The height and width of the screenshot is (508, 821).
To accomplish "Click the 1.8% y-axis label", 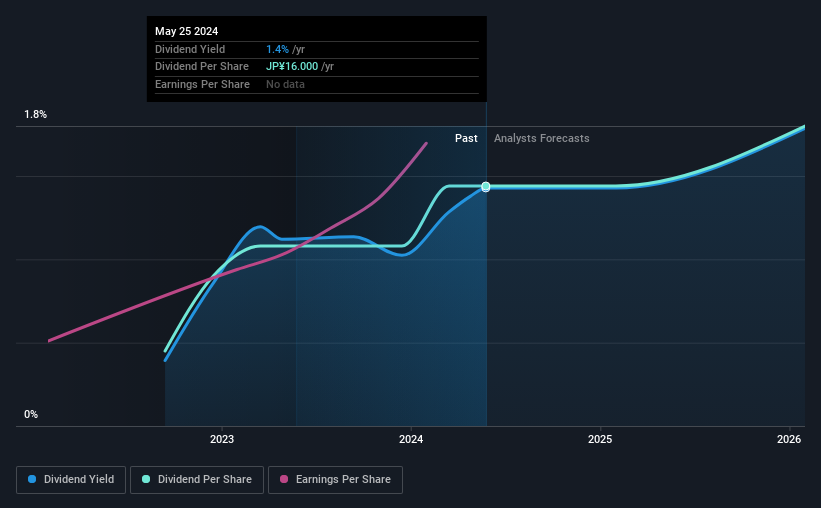I will point(36,114).
